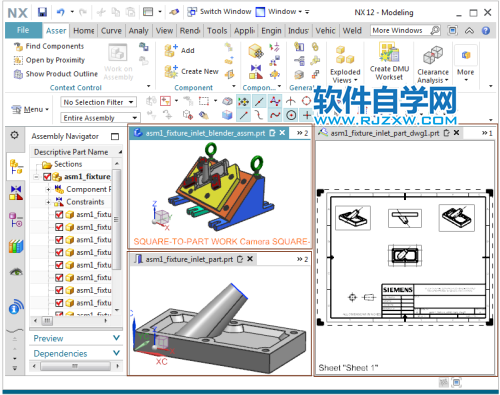Open the Reuse Library books icon

pos(16,246)
